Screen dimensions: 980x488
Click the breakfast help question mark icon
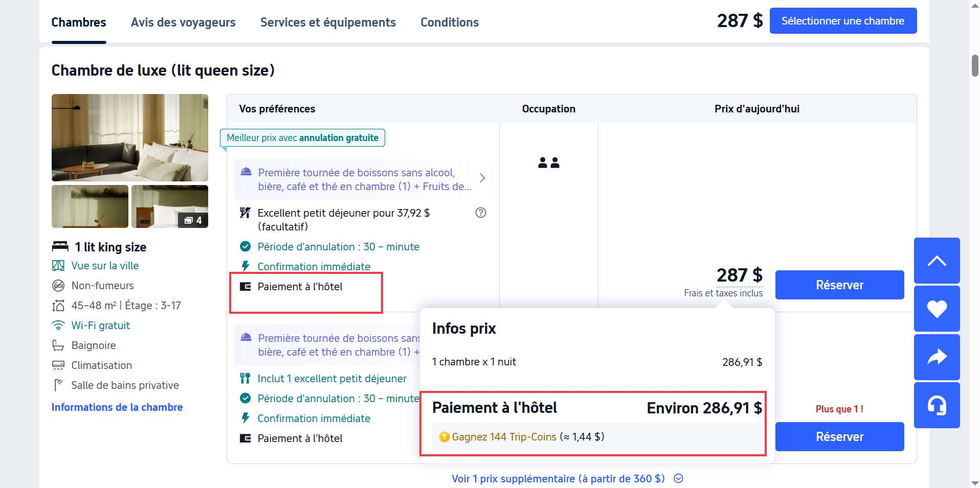click(x=480, y=213)
